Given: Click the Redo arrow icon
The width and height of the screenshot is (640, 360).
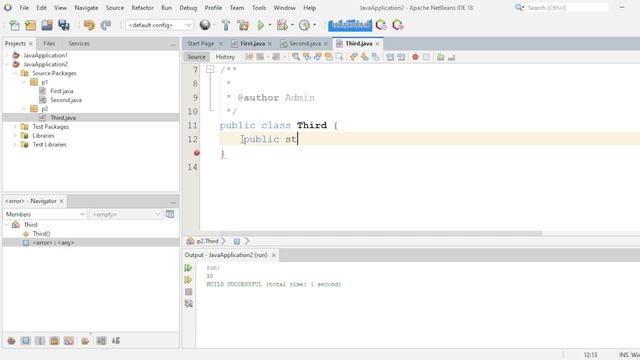Looking at the screenshot, I should 106,25.
